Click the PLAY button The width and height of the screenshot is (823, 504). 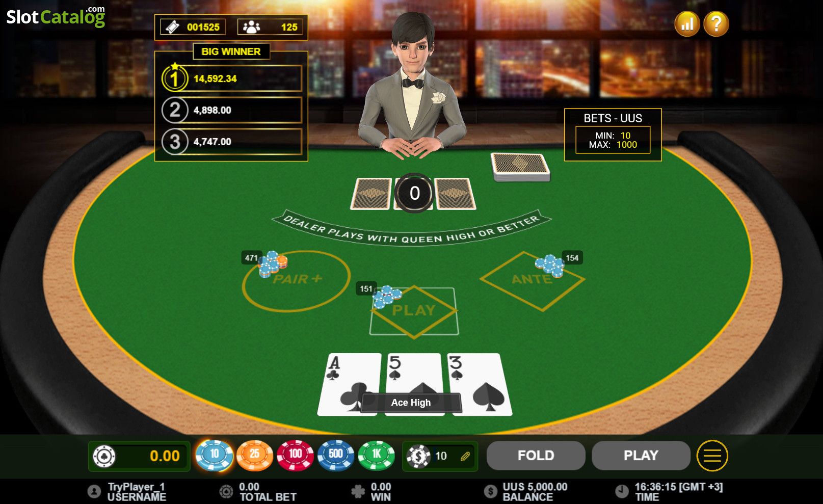click(641, 456)
